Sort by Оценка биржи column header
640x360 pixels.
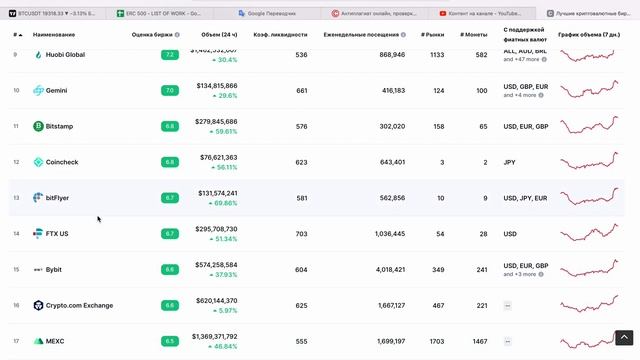click(x=152, y=35)
